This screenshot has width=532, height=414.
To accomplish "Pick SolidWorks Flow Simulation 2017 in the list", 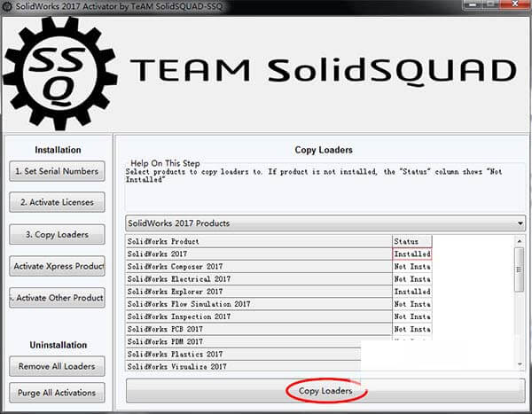I will pos(259,304).
